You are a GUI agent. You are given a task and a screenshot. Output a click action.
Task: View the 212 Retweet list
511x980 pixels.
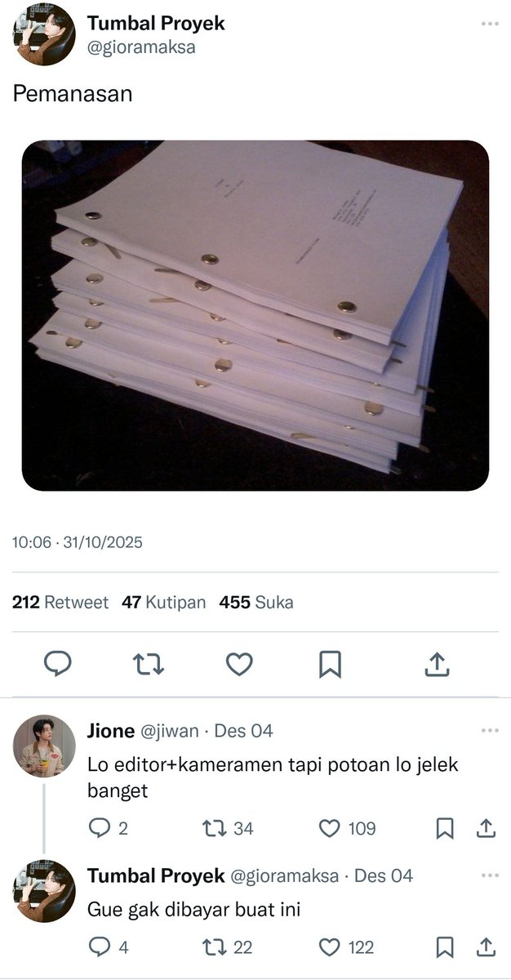tap(60, 603)
